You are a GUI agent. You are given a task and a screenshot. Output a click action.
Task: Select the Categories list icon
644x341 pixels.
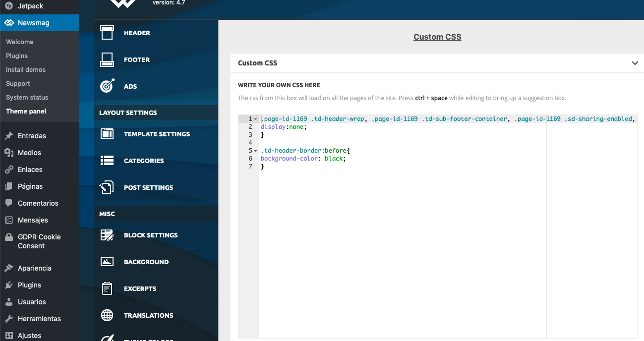tap(107, 161)
